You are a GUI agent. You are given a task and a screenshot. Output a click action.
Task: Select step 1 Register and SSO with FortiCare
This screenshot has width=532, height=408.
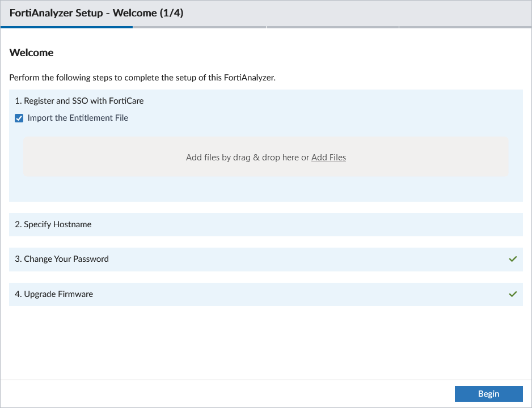79,101
